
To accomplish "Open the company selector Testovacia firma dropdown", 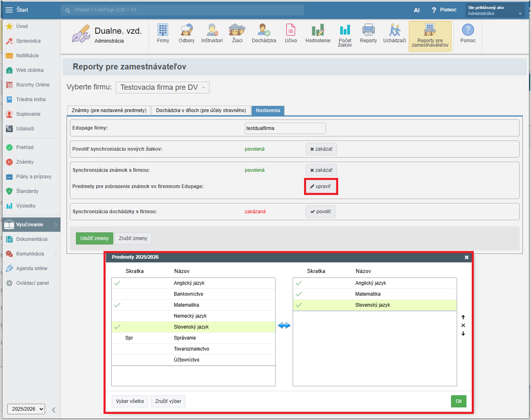I will (162, 87).
